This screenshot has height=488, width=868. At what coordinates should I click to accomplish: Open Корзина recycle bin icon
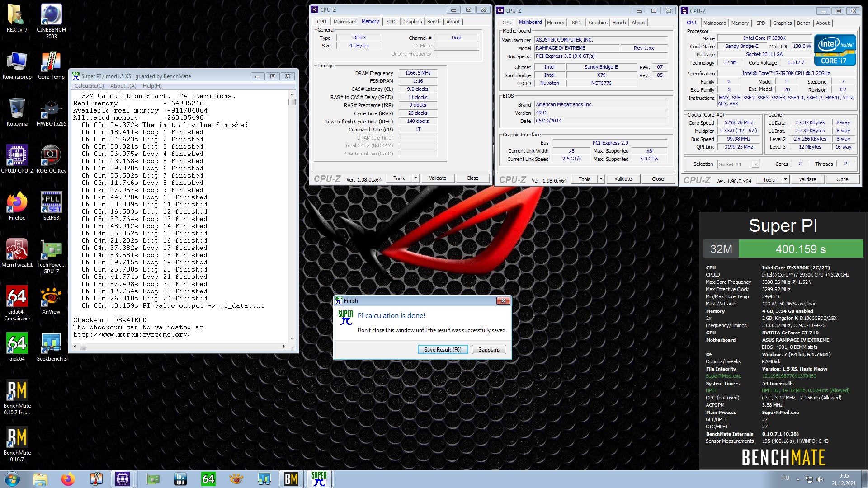(17, 112)
